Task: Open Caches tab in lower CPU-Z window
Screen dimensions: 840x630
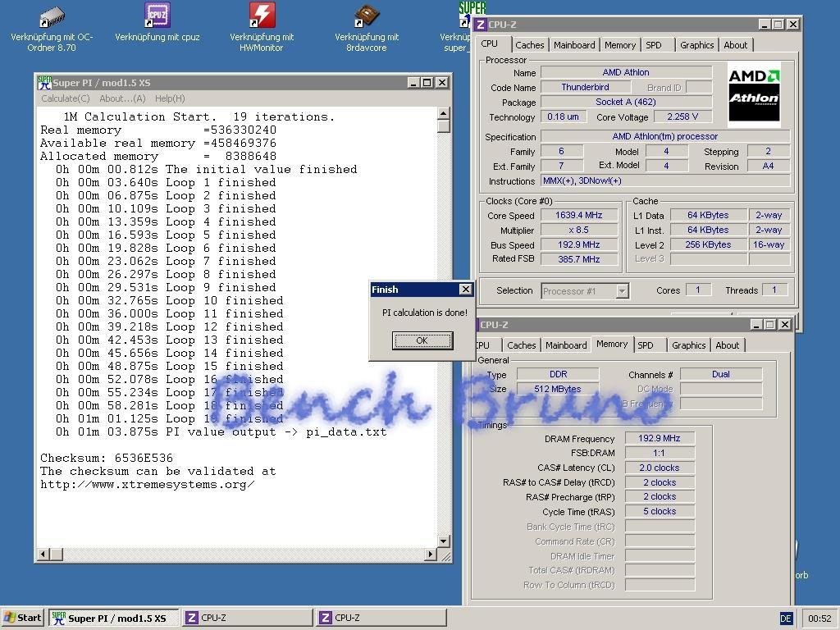Action: click(x=521, y=345)
